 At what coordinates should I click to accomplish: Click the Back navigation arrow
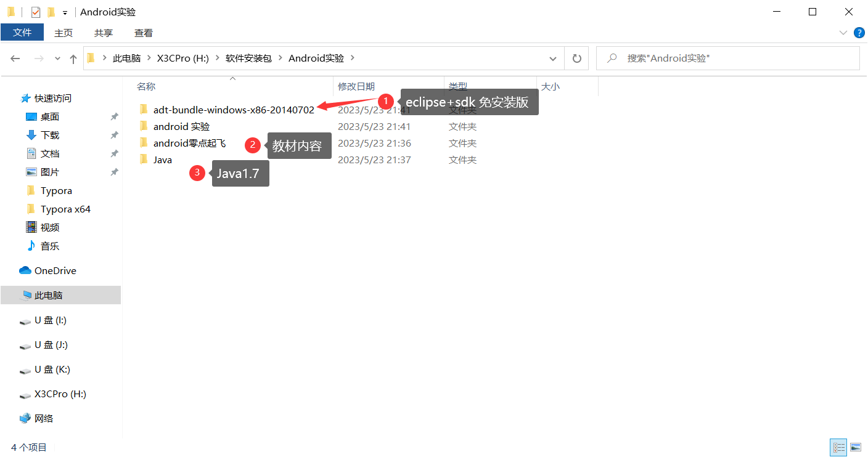[x=15, y=58]
